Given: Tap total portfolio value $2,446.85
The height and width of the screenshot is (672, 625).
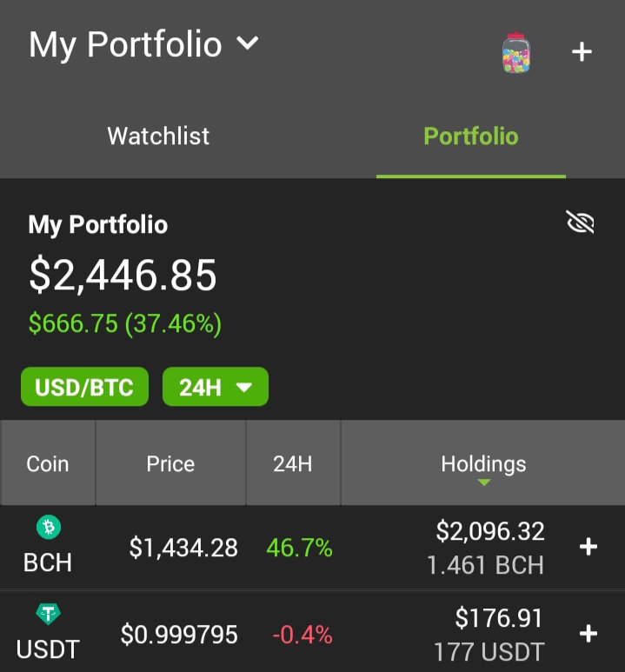Looking at the screenshot, I should coord(123,275).
